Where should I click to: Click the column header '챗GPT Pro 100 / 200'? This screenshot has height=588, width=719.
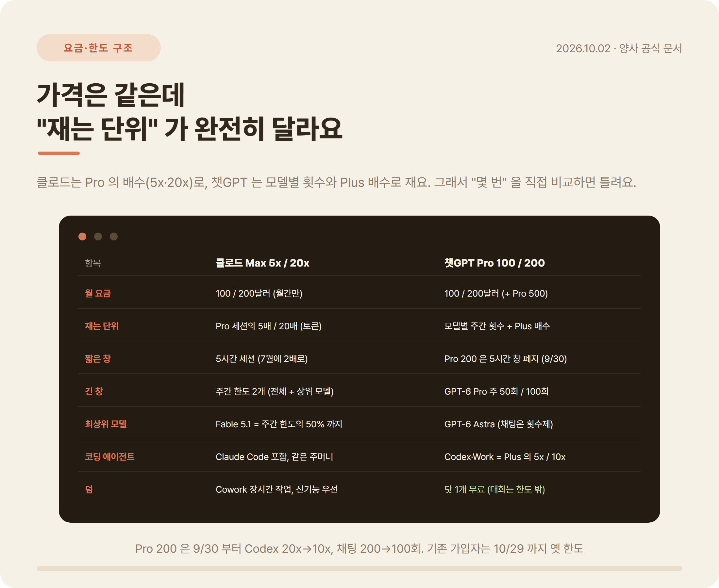(x=494, y=263)
